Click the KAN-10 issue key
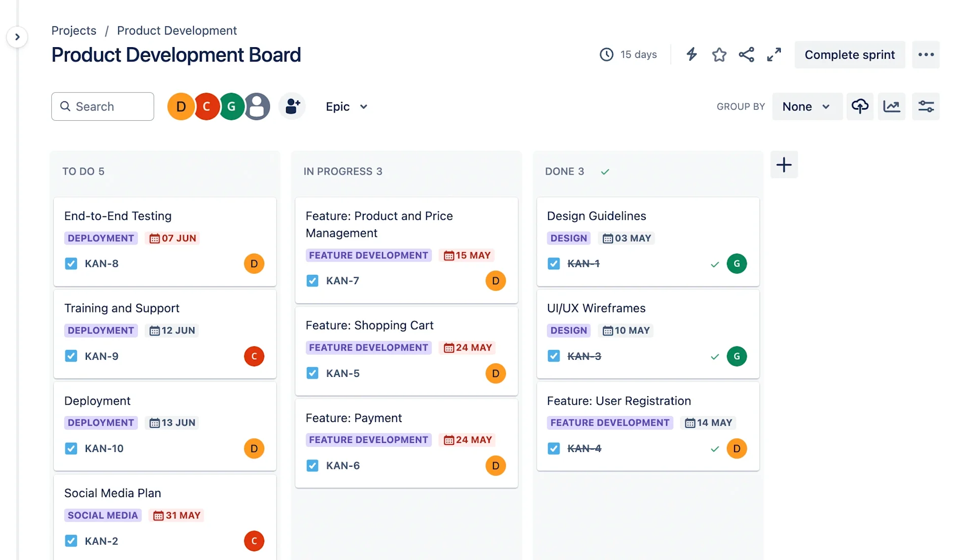974x560 pixels. [x=104, y=448]
